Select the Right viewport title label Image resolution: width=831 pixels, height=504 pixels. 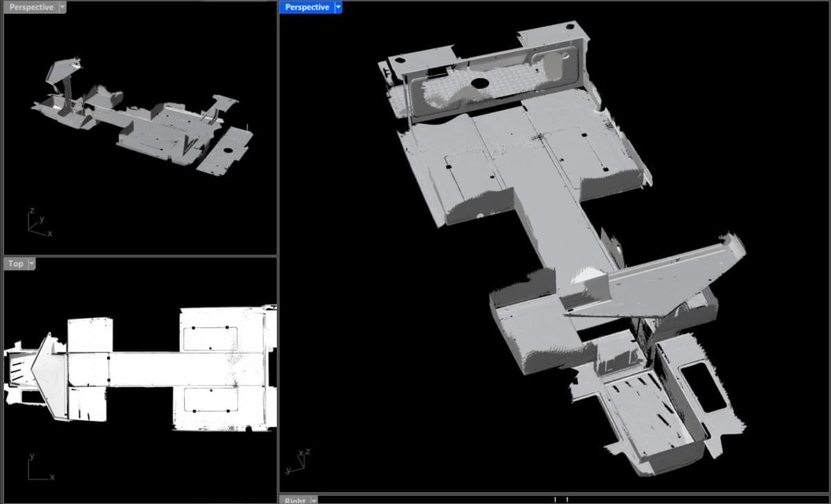coord(294,500)
